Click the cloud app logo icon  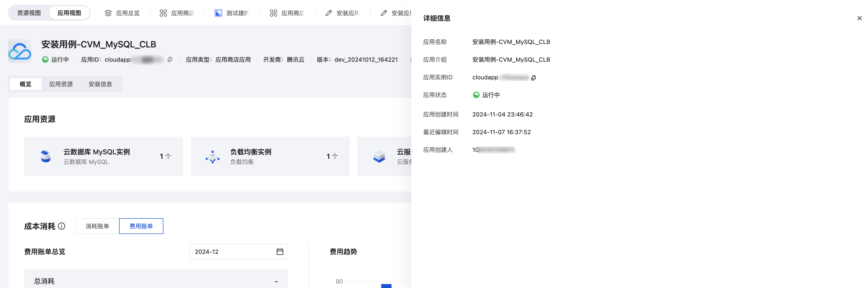click(x=19, y=51)
